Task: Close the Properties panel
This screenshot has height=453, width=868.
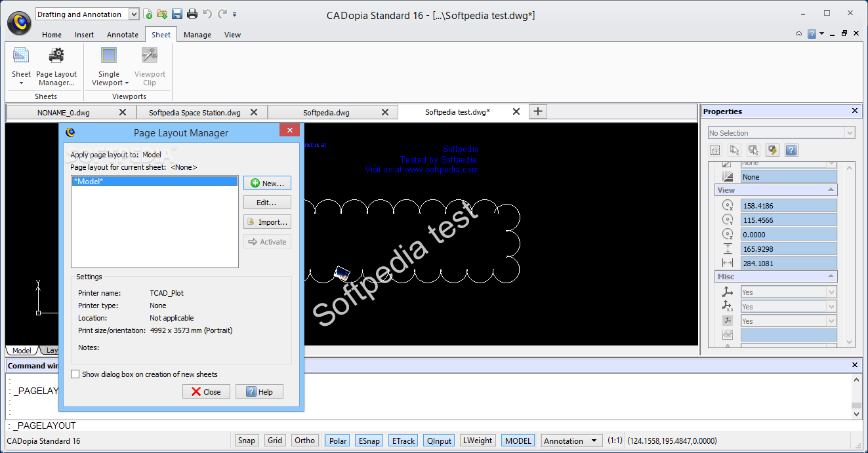Action: 855,111
